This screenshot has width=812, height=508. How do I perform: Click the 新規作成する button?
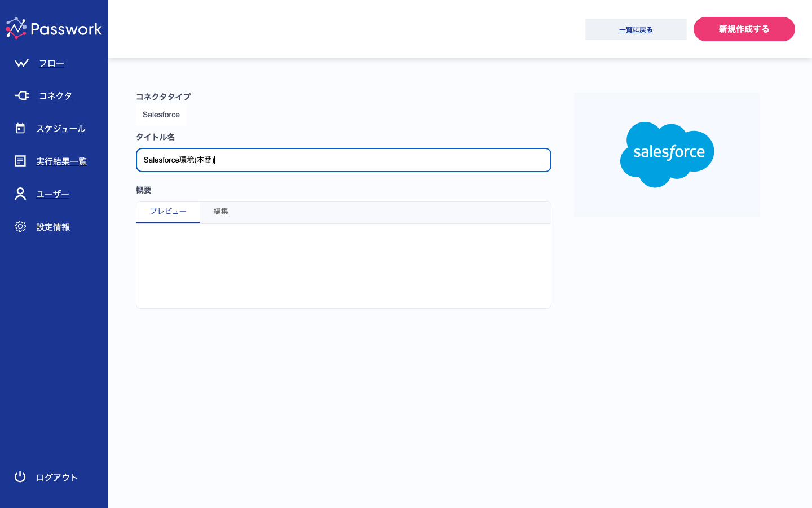point(744,29)
